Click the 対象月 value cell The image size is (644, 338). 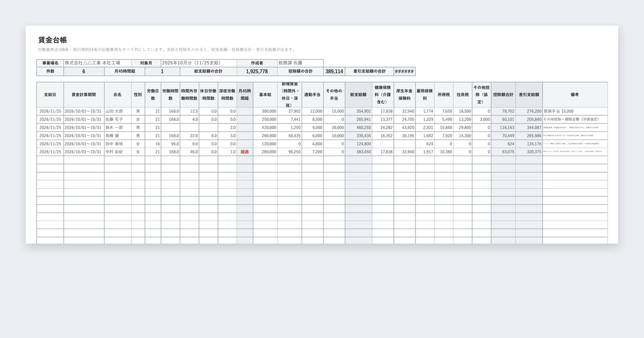199,63
